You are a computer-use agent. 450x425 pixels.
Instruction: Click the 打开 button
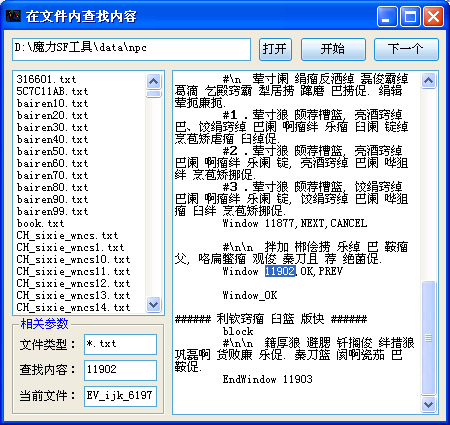pos(275,49)
